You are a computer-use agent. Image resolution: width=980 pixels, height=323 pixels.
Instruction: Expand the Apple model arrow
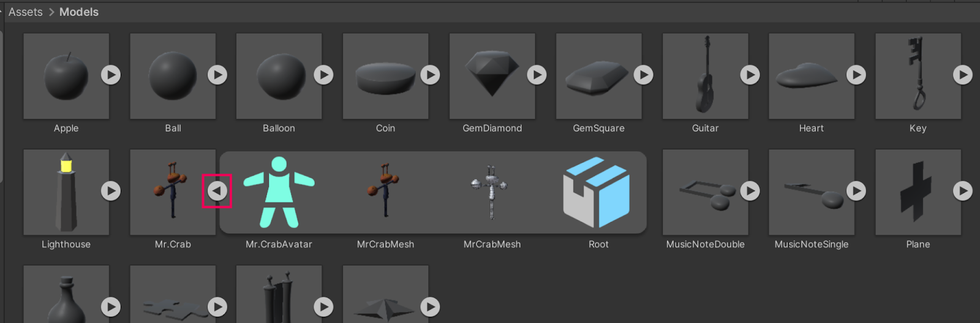click(110, 75)
